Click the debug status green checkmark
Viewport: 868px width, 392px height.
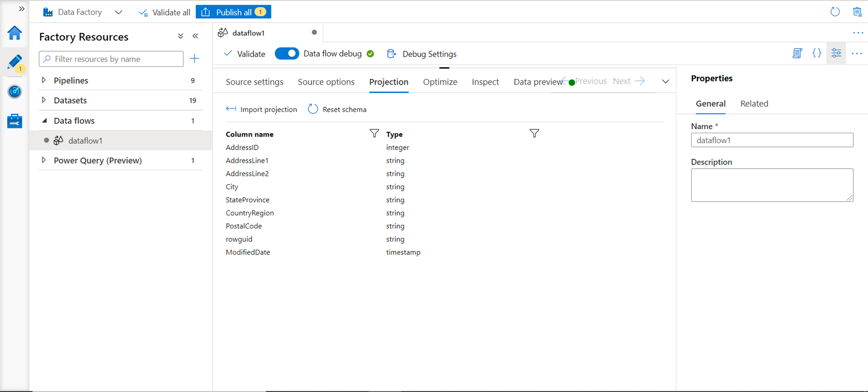click(370, 54)
